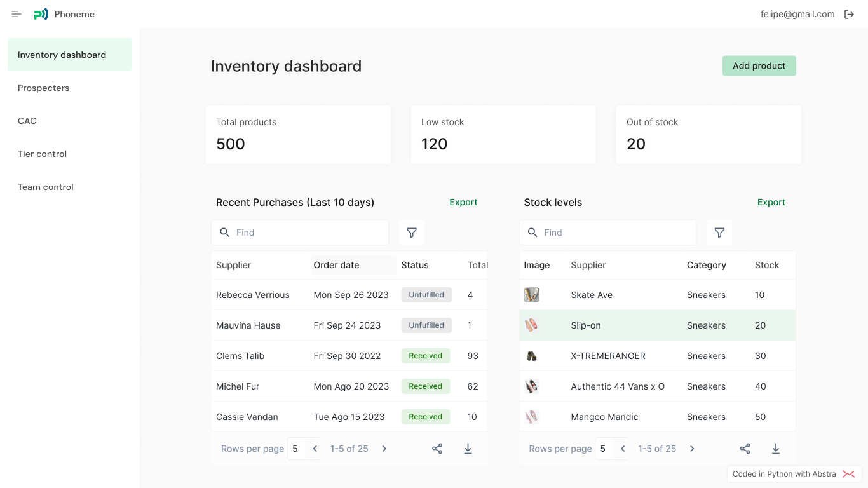Click the Out of stock metric card

click(x=708, y=134)
